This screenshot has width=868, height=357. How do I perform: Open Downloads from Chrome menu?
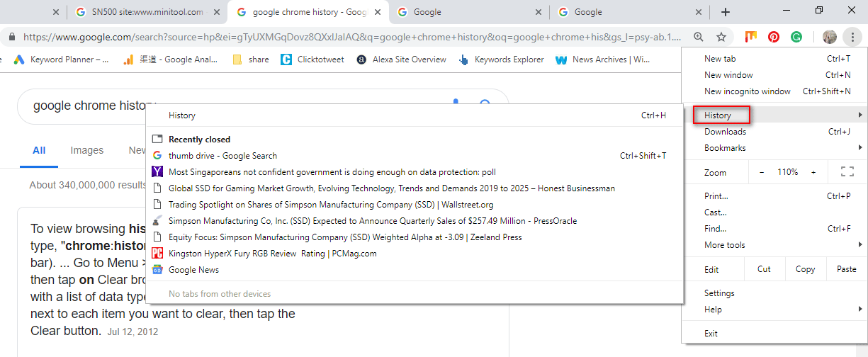click(774, 132)
